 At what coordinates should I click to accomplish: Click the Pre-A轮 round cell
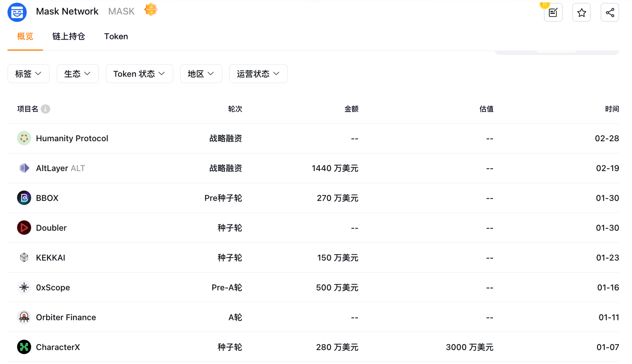point(227,288)
